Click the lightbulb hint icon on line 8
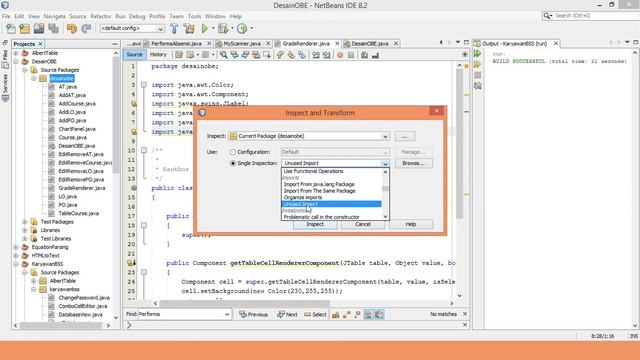 [133, 132]
